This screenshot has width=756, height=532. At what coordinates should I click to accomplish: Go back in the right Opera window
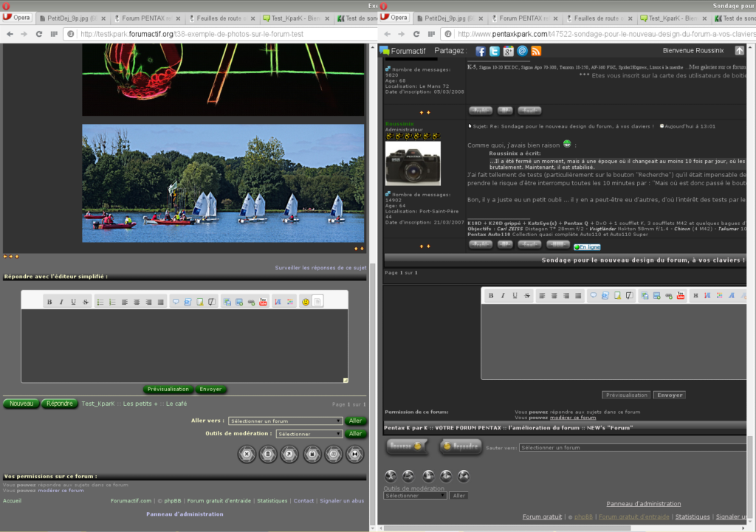coord(387,34)
